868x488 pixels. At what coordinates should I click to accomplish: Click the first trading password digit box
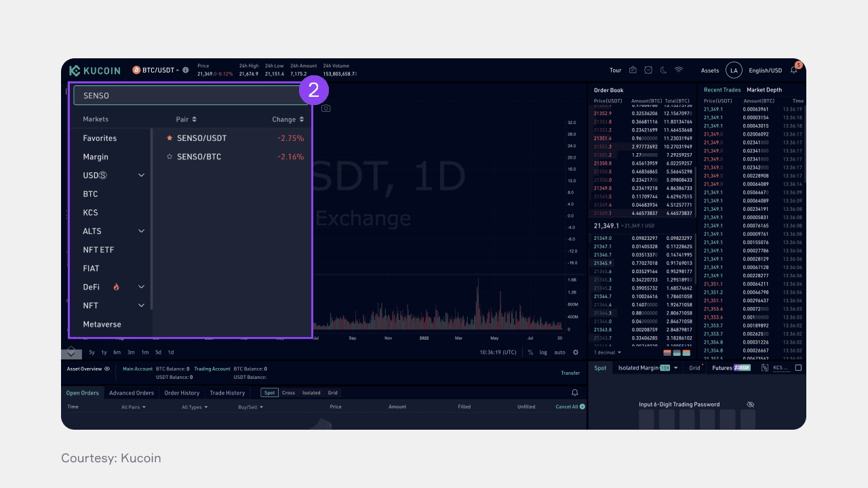click(x=646, y=420)
